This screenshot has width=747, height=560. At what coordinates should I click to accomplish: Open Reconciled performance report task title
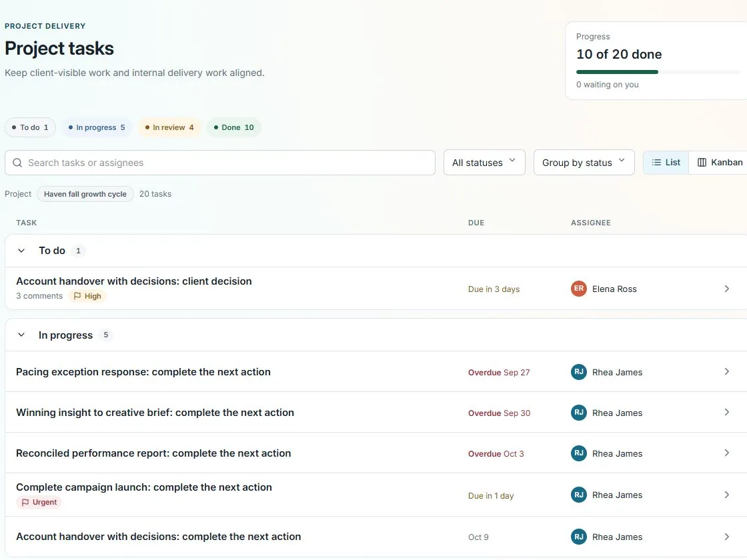tap(153, 453)
